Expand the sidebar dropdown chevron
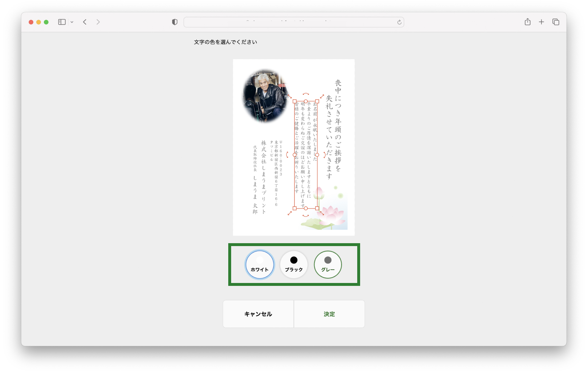The height and width of the screenshot is (372, 588). click(x=72, y=22)
